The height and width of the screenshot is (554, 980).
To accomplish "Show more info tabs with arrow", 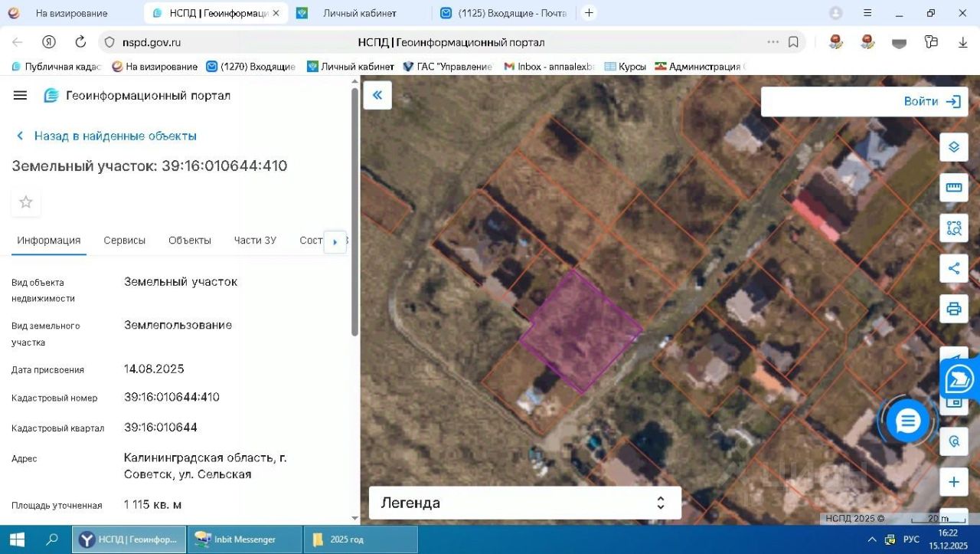I will [335, 241].
